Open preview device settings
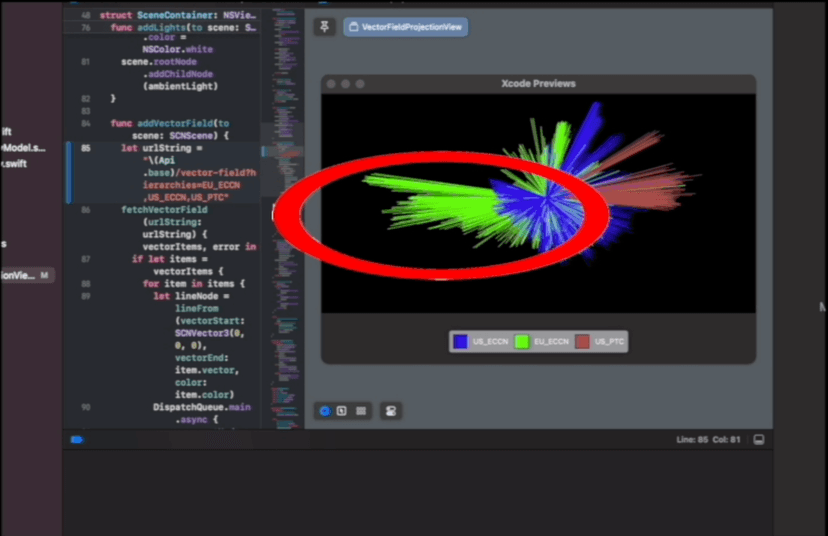 pos(391,411)
